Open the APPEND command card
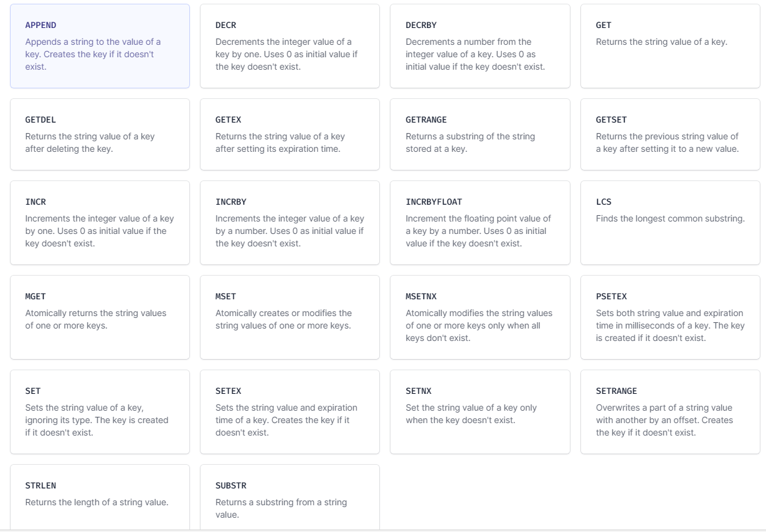This screenshot has height=532, width=766. tap(100, 46)
